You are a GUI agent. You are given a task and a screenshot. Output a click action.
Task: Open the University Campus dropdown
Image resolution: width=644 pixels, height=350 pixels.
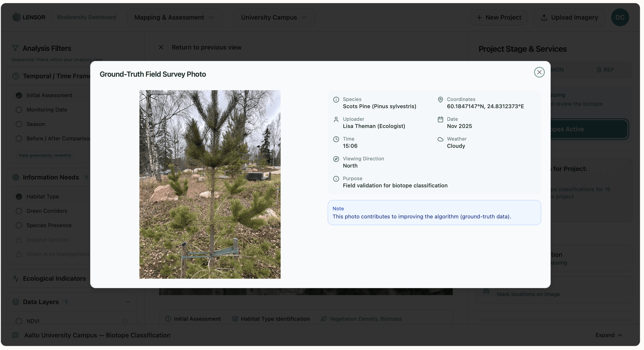pyautogui.click(x=274, y=17)
